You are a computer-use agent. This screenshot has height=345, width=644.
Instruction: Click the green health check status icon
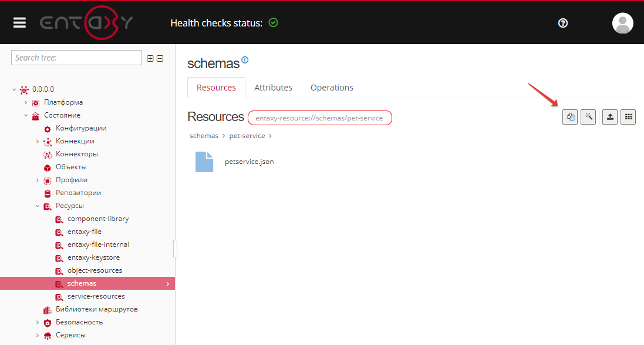coord(273,22)
